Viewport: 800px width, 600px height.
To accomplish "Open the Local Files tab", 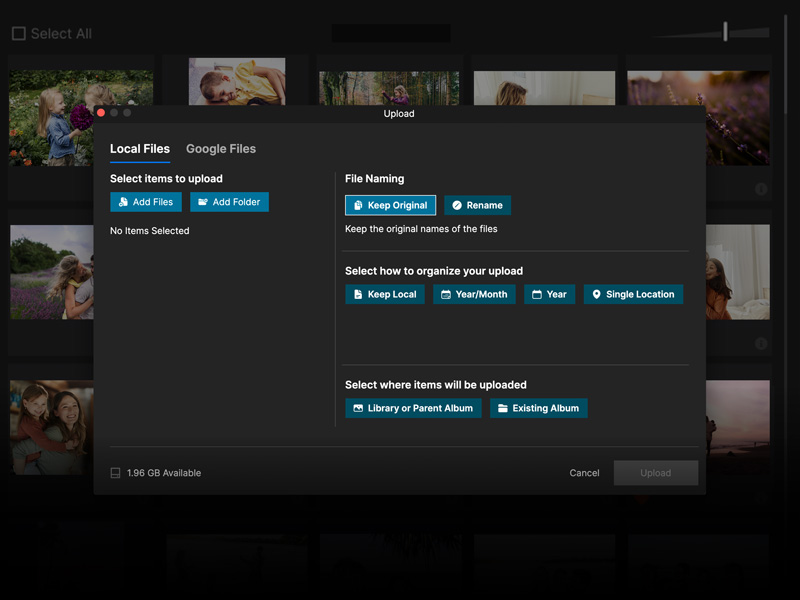I will click(x=140, y=149).
